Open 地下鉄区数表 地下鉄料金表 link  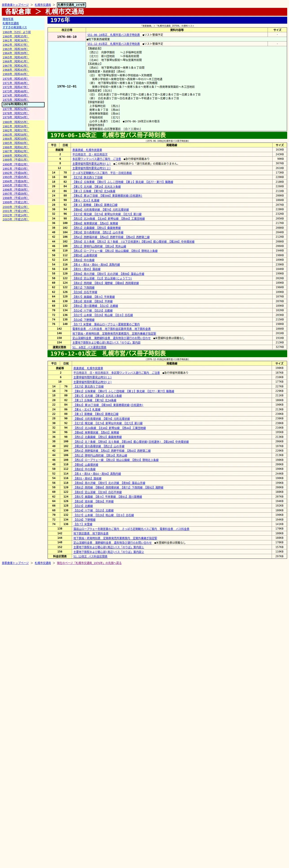(91, 534)
